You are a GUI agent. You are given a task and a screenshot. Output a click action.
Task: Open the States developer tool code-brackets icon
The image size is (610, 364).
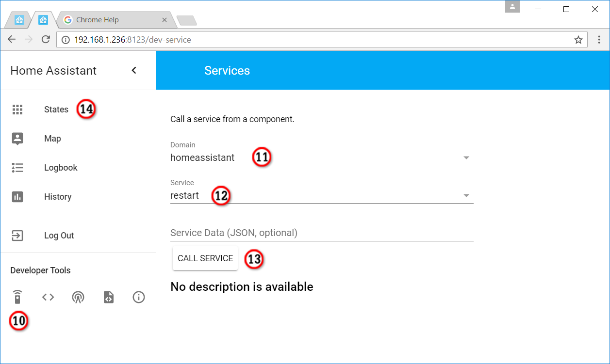[48, 297]
